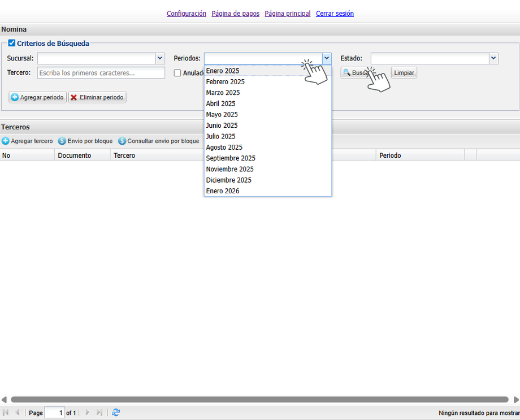This screenshot has width=520, height=420.
Task: Click the page number input box
Action: pos(54,413)
